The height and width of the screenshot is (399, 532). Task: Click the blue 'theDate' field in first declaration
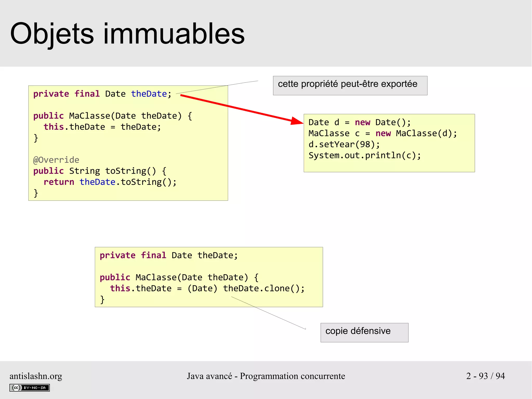tap(149, 94)
